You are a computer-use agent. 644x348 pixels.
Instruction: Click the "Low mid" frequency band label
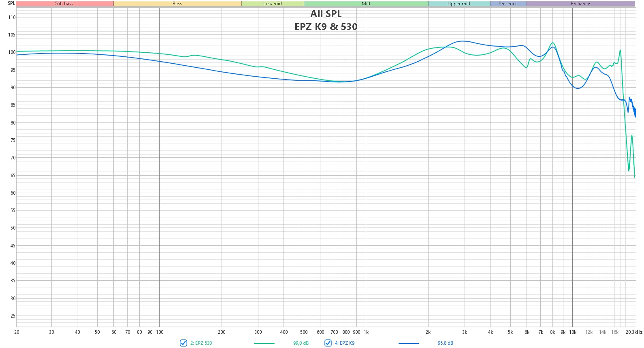click(x=273, y=4)
